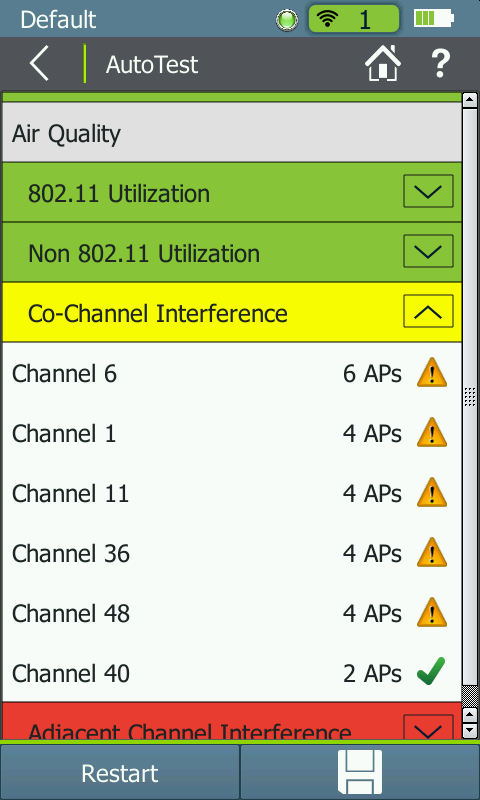
Task: Click the Restart button
Action: 120,773
